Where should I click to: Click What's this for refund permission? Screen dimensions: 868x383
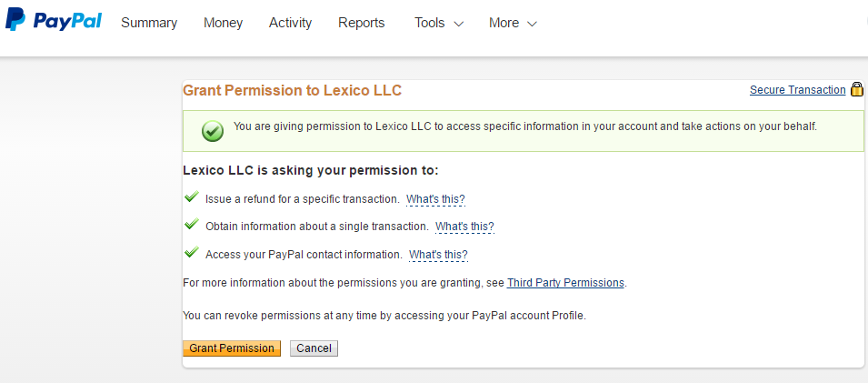(x=435, y=199)
